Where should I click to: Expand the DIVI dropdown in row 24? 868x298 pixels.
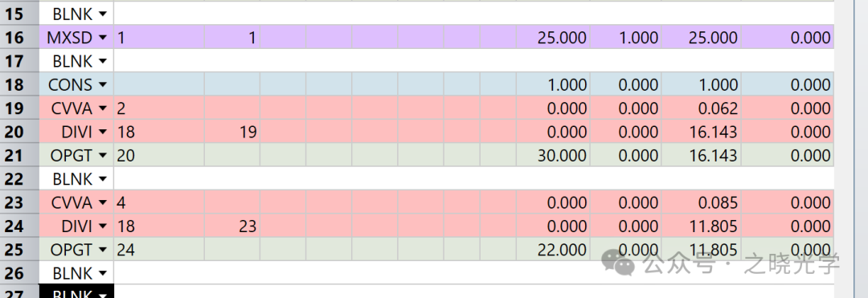(x=102, y=227)
